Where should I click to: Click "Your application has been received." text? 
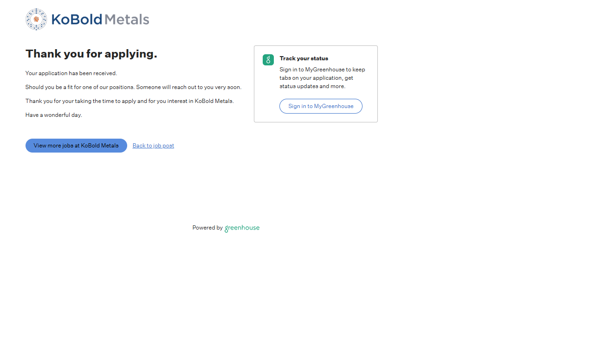(71, 73)
